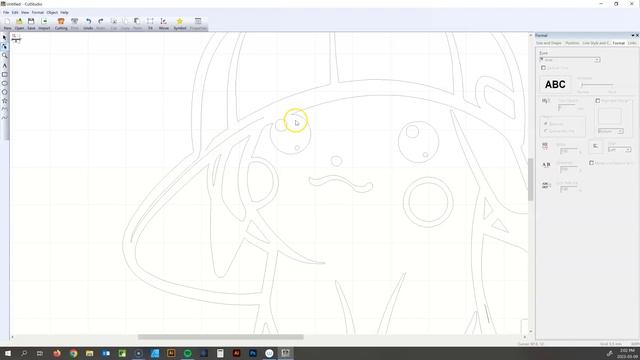Select the first radio button in the group
Image resolution: width=640 pixels, height=360 pixels.
tap(546, 123)
